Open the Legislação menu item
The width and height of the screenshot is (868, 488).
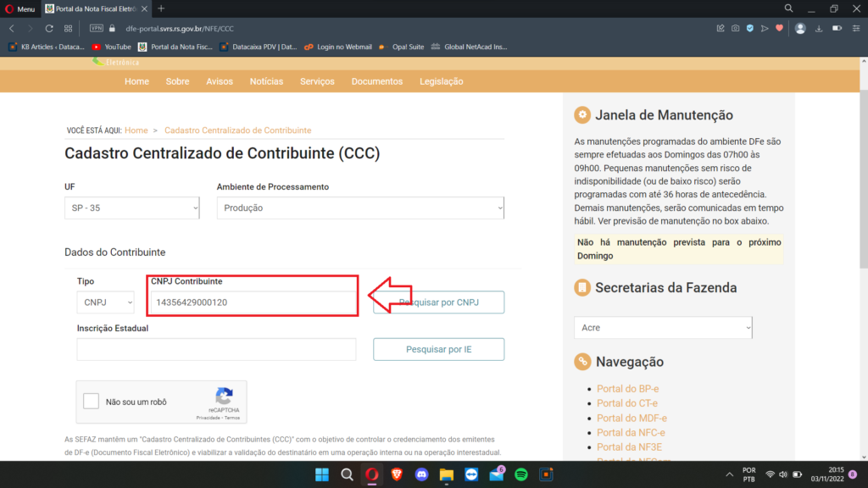(441, 81)
